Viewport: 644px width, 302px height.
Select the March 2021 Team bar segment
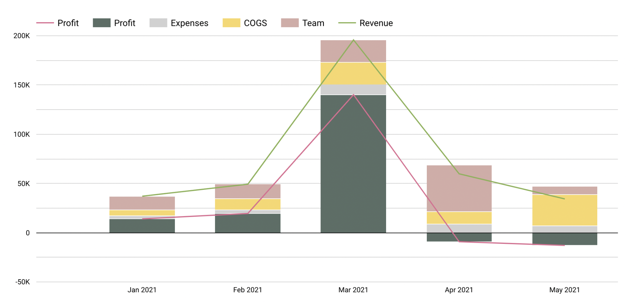[353, 51]
